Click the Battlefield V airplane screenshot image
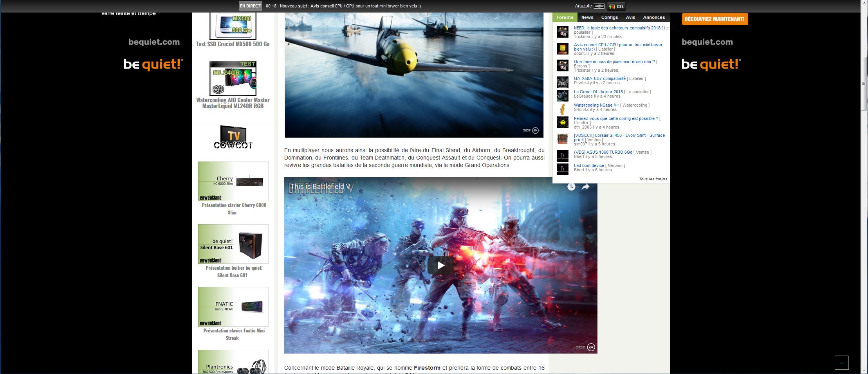The height and width of the screenshot is (374, 868). [414, 75]
